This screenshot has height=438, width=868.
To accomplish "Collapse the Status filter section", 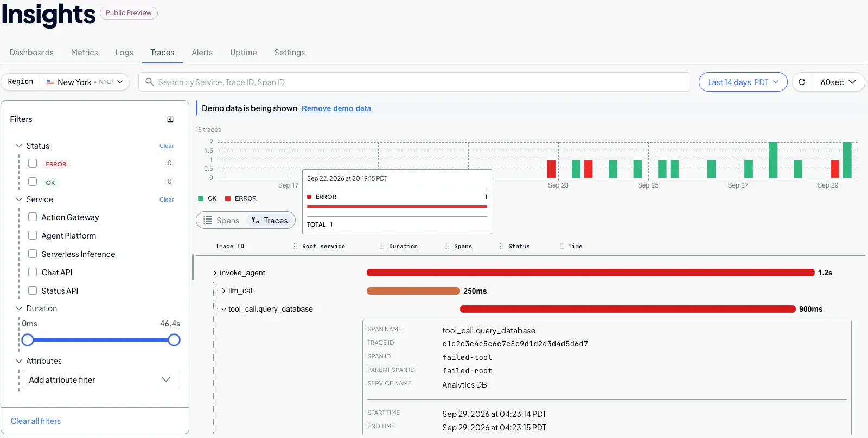I will pos(19,146).
